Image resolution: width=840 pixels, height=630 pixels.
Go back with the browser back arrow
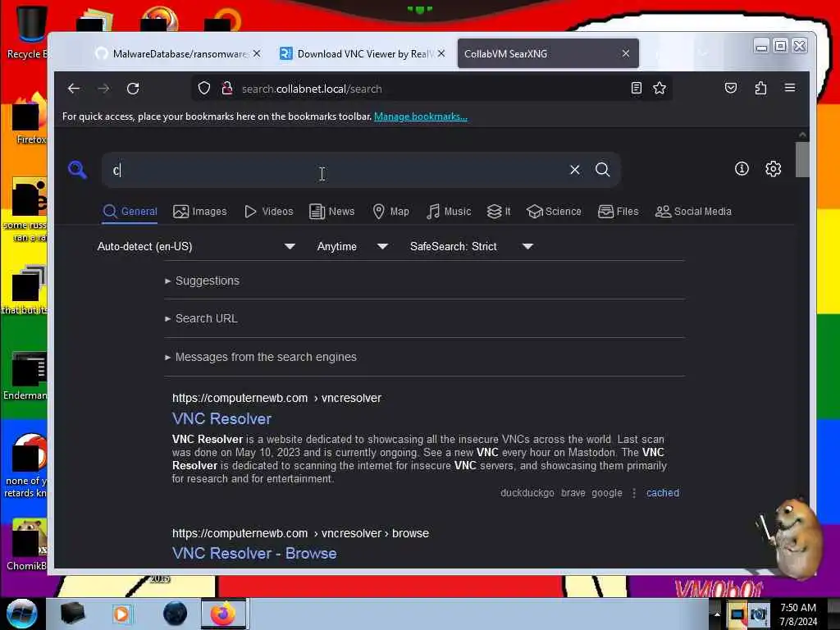pyautogui.click(x=74, y=89)
